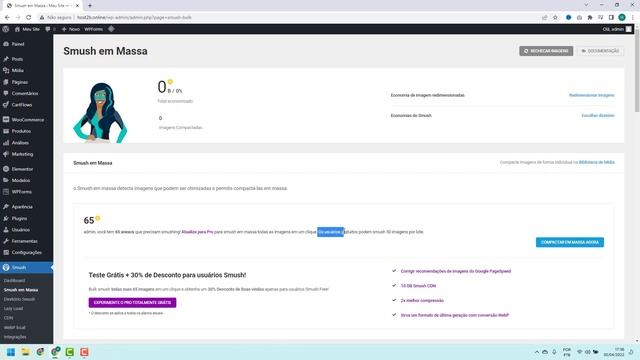
Task: Expand the tab search chevron in Chrome
Action: (x=586, y=5)
